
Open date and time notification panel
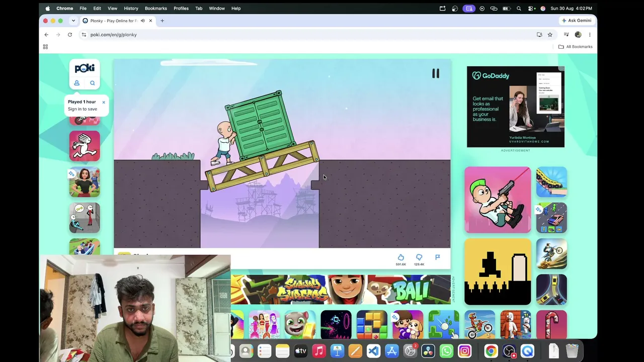(571, 8)
